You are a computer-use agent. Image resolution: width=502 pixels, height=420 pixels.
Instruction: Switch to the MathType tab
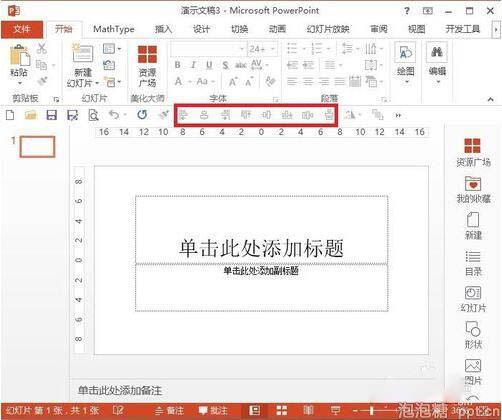[x=113, y=29]
